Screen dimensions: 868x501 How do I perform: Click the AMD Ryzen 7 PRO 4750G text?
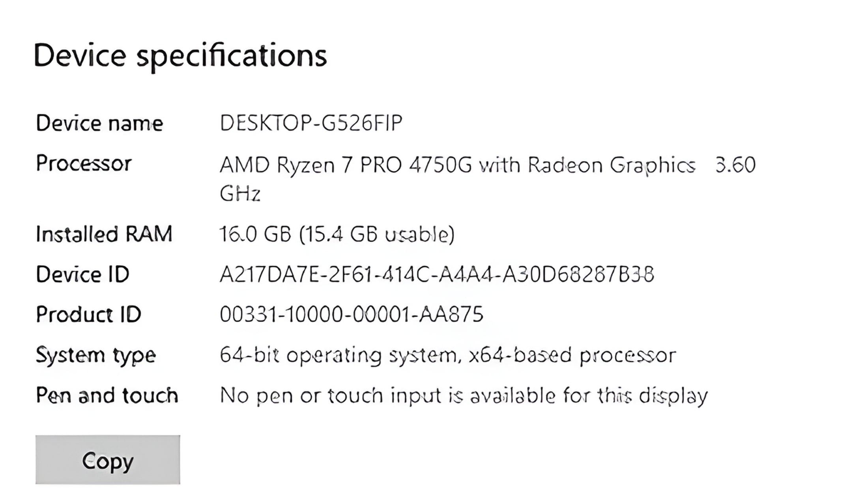pos(345,165)
